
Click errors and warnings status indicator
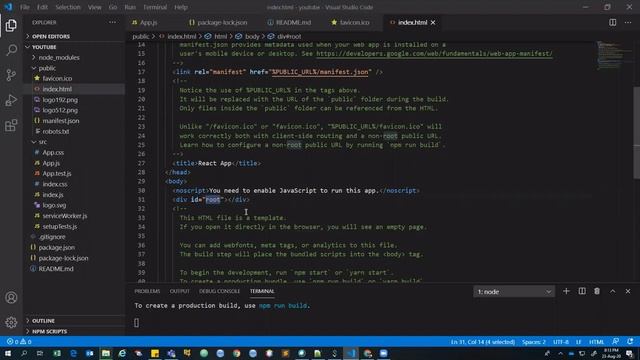pos(19,342)
